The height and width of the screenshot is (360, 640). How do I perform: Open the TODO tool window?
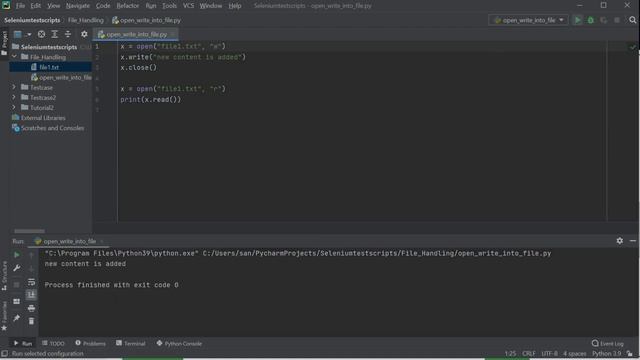click(x=53, y=343)
